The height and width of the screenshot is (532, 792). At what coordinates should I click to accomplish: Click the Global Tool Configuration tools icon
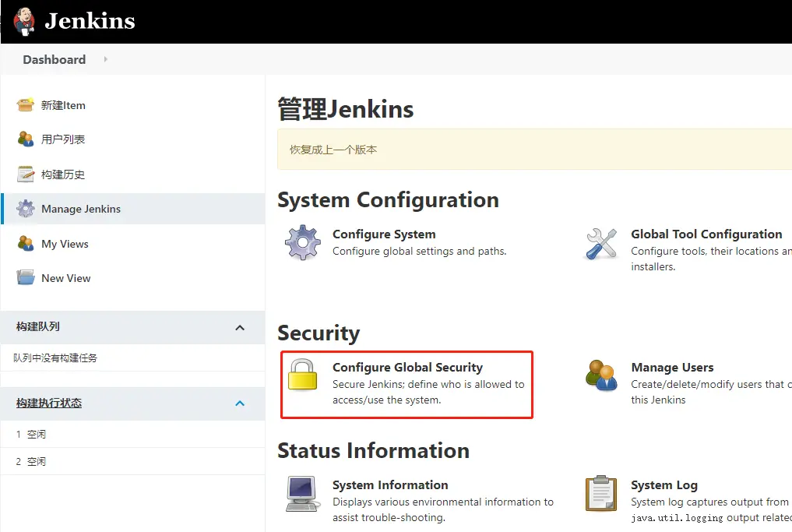[601, 244]
